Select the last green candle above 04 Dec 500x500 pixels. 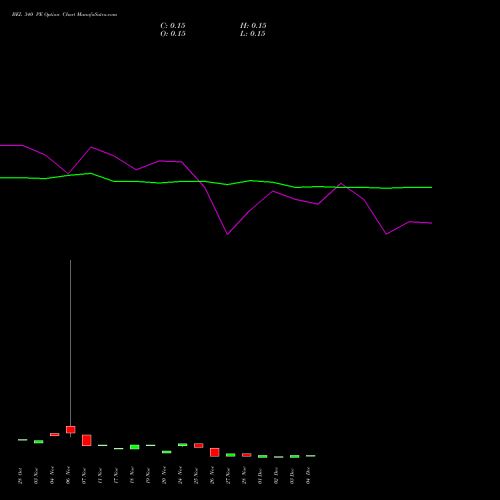click(311, 456)
